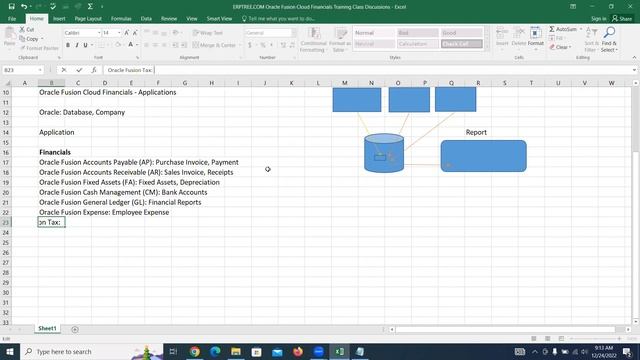Switch to the View tab
The height and width of the screenshot is (360, 640).
(x=191, y=19)
